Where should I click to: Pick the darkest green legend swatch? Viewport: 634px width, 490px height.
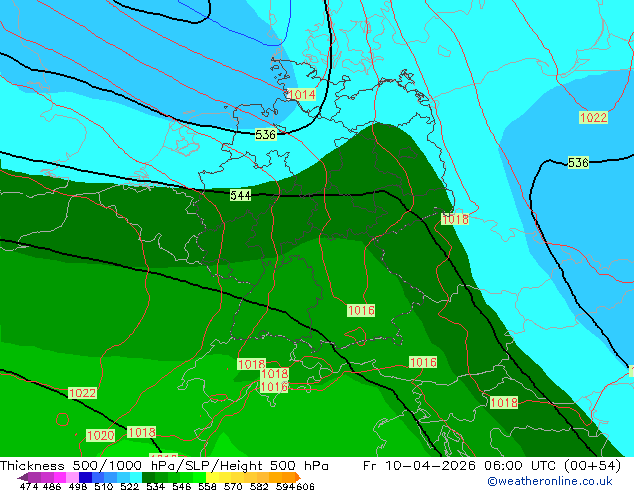point(148,477)
